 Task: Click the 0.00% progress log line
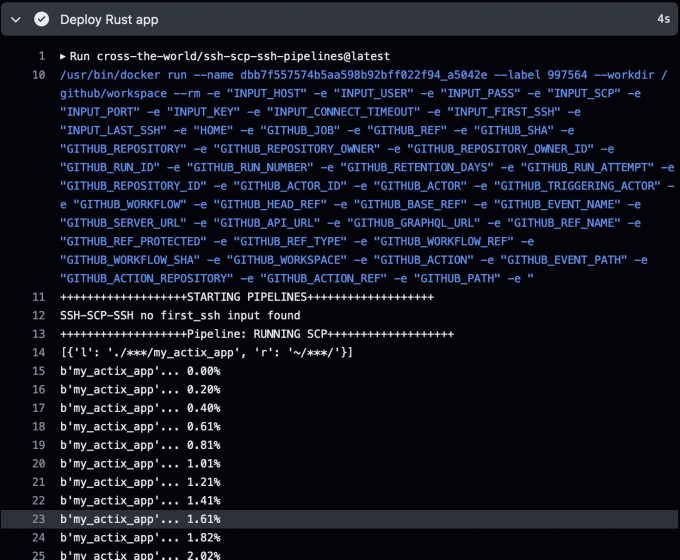[x=140, y=371]
